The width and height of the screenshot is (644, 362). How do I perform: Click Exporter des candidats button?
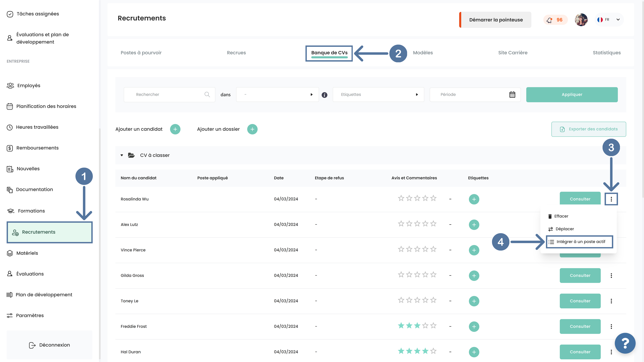[x=589, y=129]
